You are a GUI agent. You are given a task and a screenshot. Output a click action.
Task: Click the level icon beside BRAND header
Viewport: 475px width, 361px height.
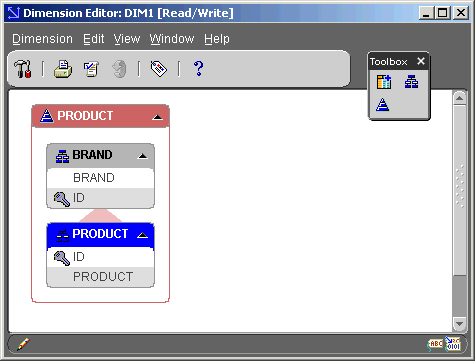pos(62,156)
